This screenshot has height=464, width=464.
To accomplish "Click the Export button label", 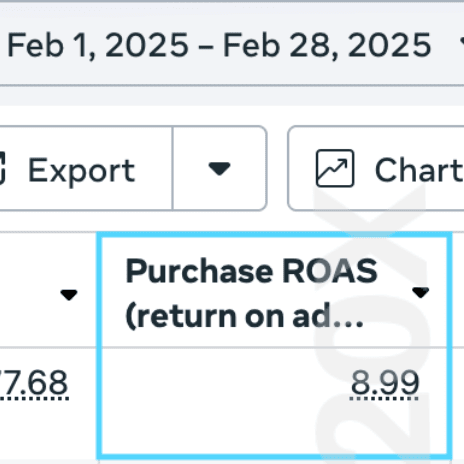I will click(x=81, y=170).
